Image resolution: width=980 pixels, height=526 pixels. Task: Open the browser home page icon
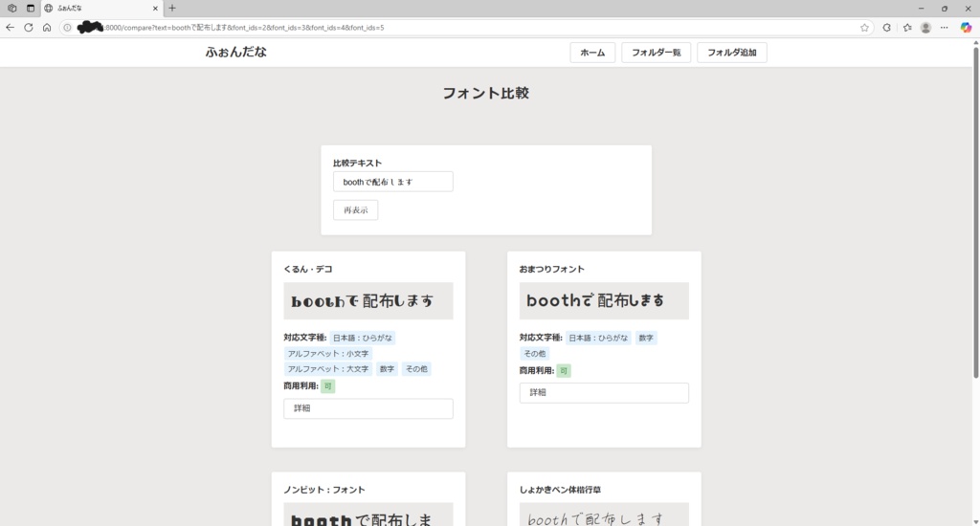click(x=47, y=28)
